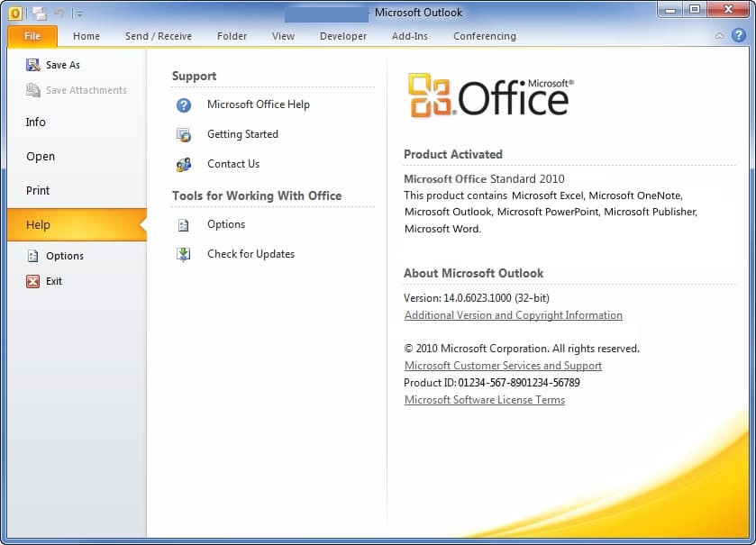Click the Microsoft Office Help icon

point(184,104)
